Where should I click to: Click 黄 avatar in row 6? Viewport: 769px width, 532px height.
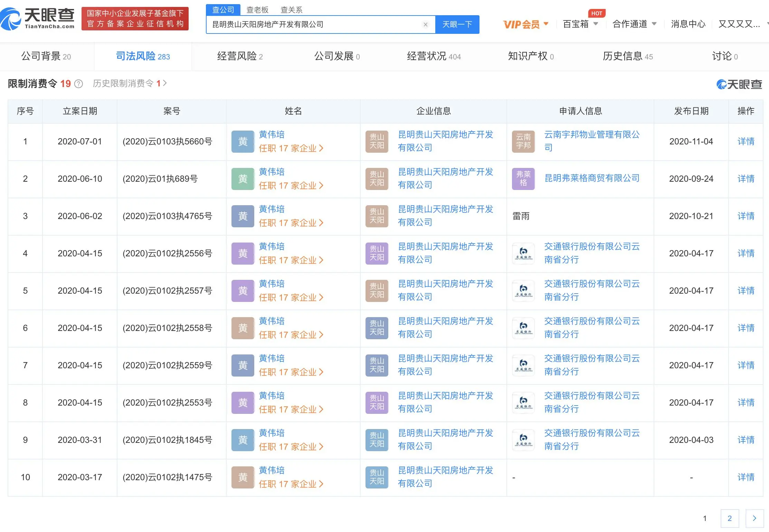(x=243, y=328)
